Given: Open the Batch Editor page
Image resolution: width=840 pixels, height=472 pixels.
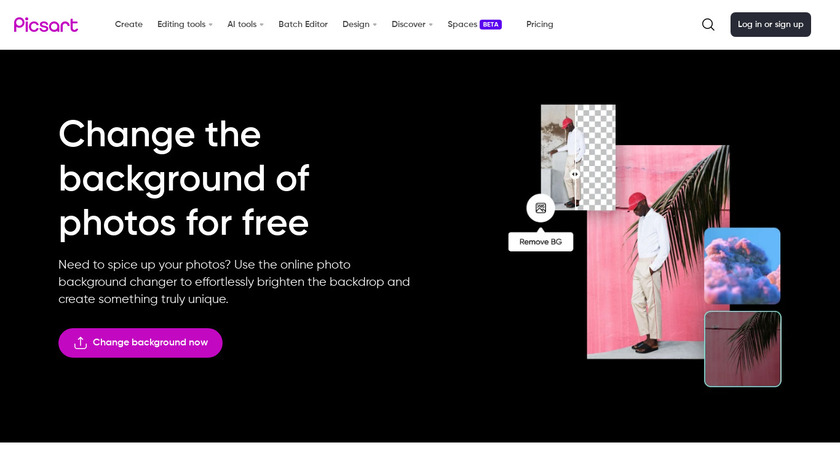Looking at the screenshot, I should [303, 25].
